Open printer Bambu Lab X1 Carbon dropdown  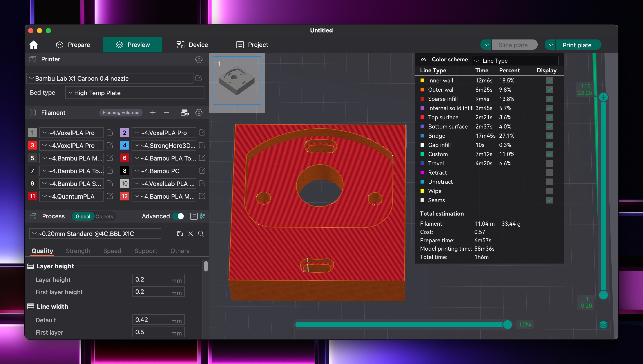tap(110, 79)
